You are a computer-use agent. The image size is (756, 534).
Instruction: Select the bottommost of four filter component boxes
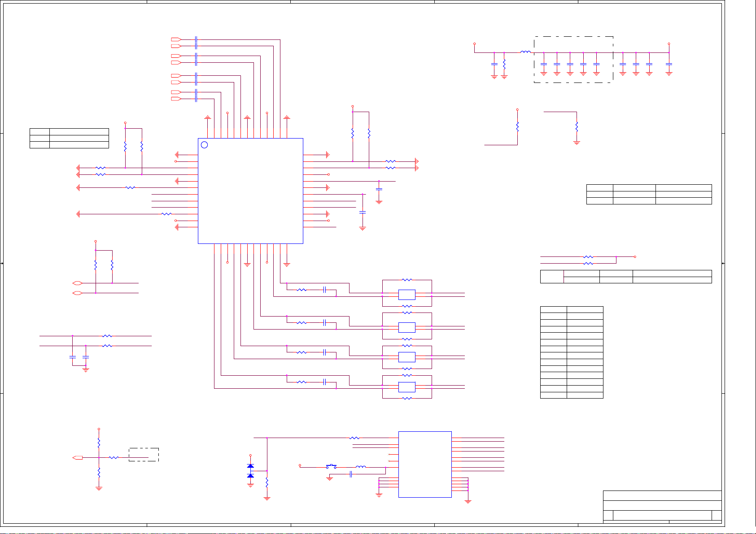click(407, 387)
